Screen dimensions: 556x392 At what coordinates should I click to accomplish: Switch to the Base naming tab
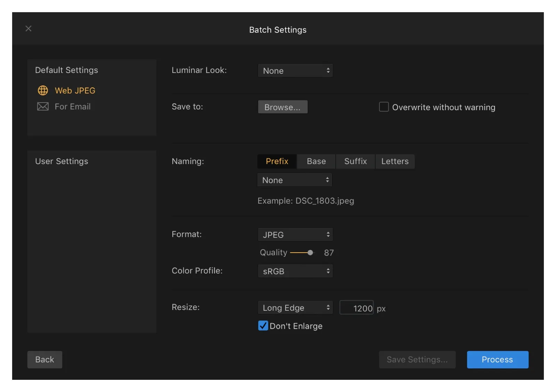(x=316, y=161)
